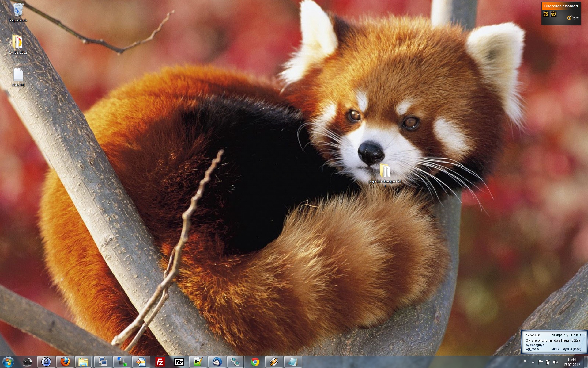Click the Norton checkmark status icon

[x=553, y=14]
